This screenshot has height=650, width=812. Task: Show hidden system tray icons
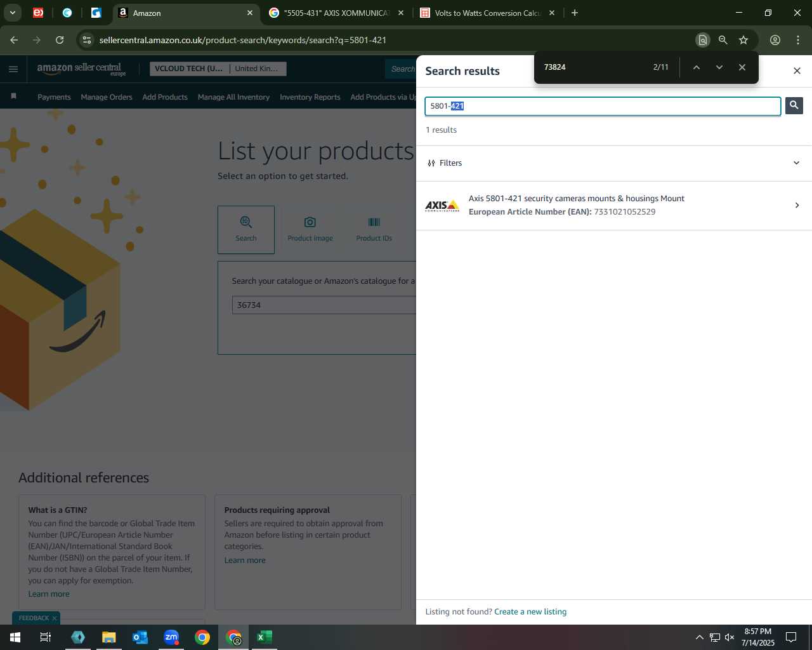699,637
